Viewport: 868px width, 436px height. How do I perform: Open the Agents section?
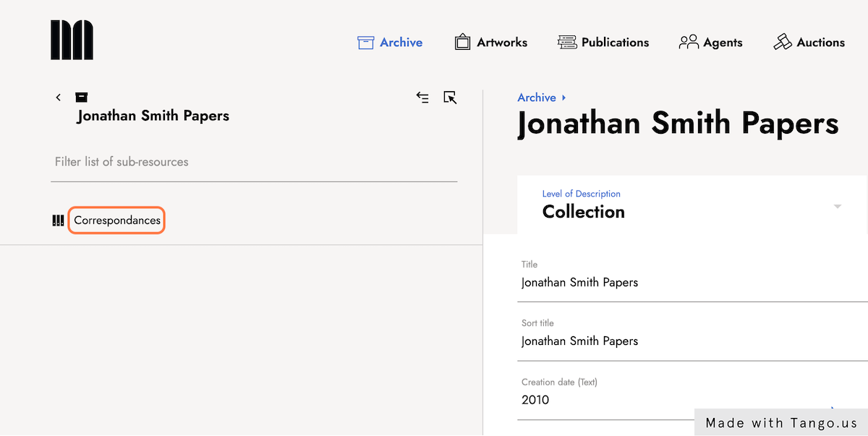(x=723, y=43)
